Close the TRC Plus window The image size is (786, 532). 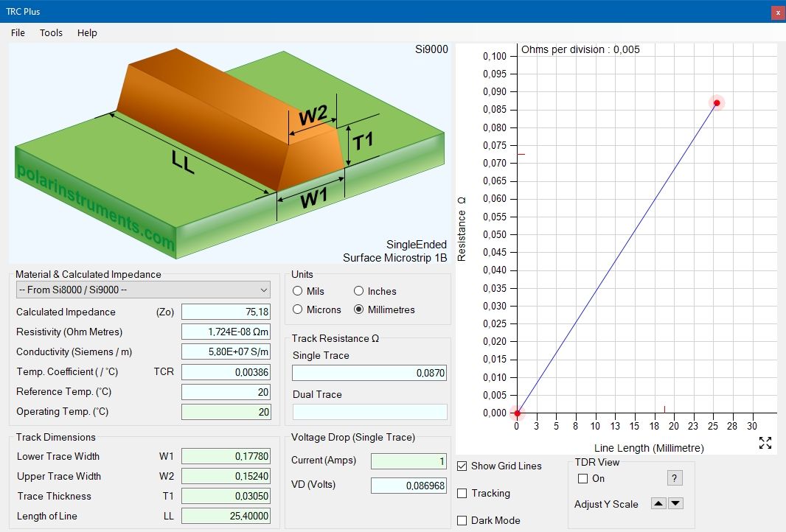777,13
